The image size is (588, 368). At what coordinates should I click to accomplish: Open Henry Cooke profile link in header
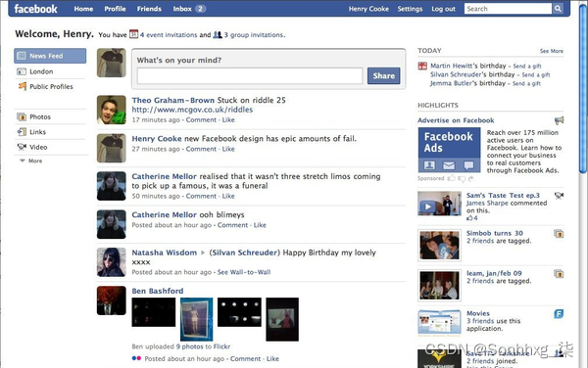point(368,9)
